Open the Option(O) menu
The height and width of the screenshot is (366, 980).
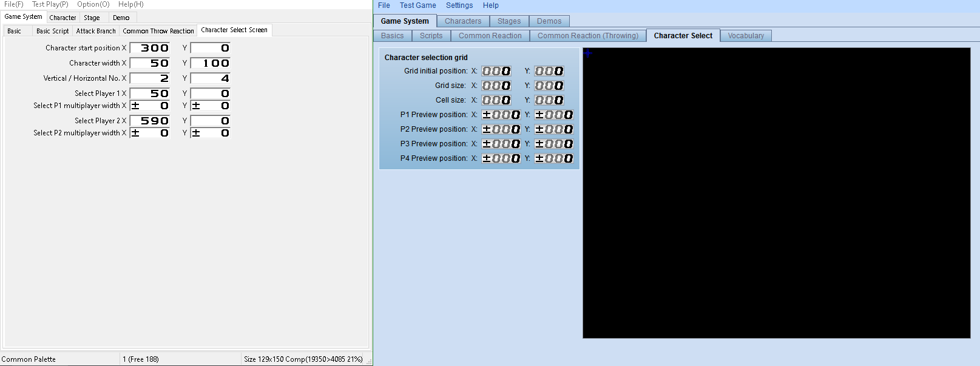click(x=93, y=4)
